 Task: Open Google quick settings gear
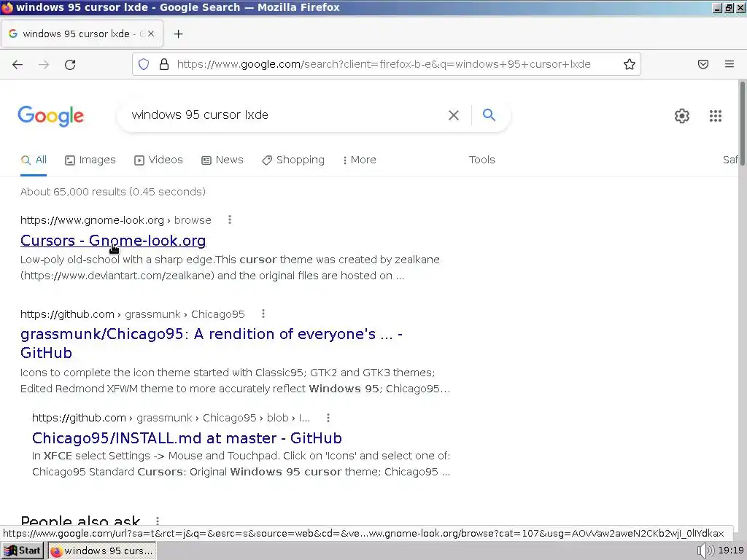point(682,116)
